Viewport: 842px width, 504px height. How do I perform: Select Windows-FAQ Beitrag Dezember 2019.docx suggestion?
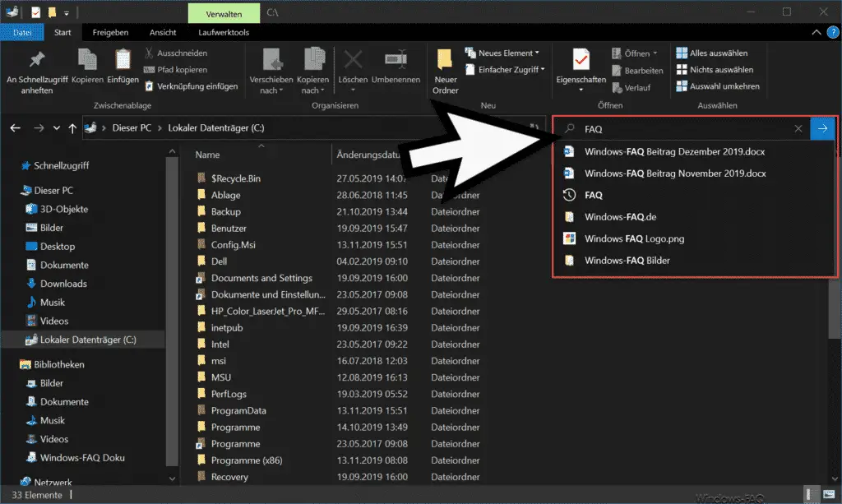pyautogui.click(x=694, y=152)
